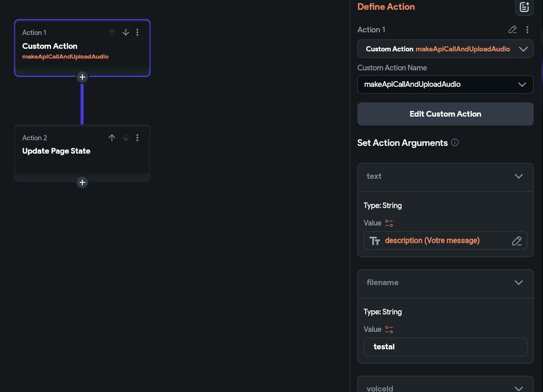Click the filename value field containing testai
The width and height of the screenshot is (543, 392).
(x=445, y=347)
